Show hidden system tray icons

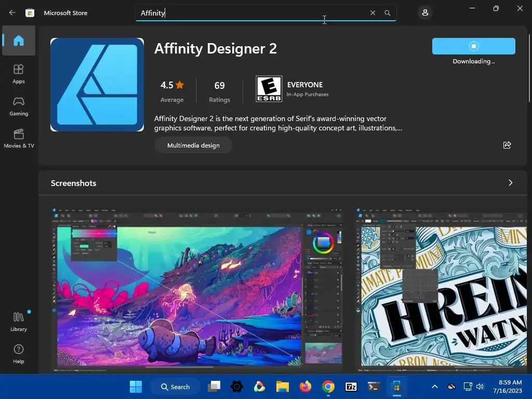point(435,387)
